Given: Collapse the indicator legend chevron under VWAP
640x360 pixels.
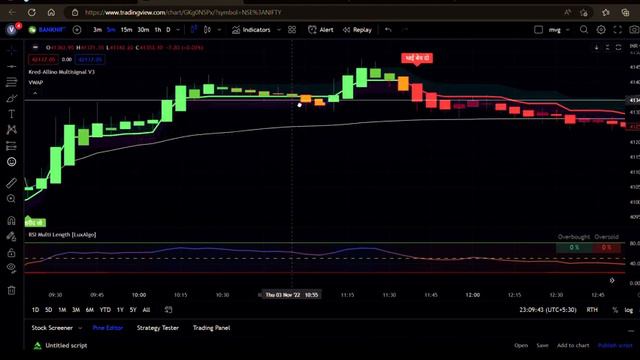Looking at the screenshot, I should tap(35, 93).
